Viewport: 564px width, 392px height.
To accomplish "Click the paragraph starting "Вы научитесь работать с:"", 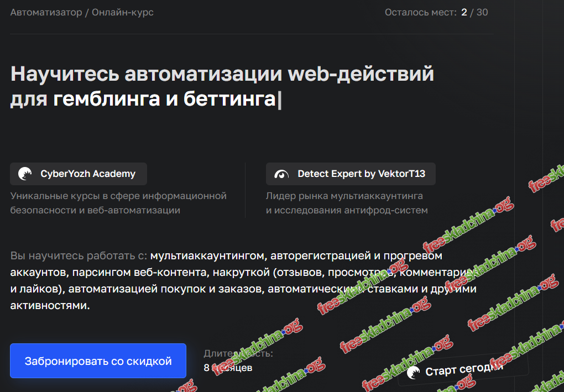I will pyautogui.click(x=243, y=280).
